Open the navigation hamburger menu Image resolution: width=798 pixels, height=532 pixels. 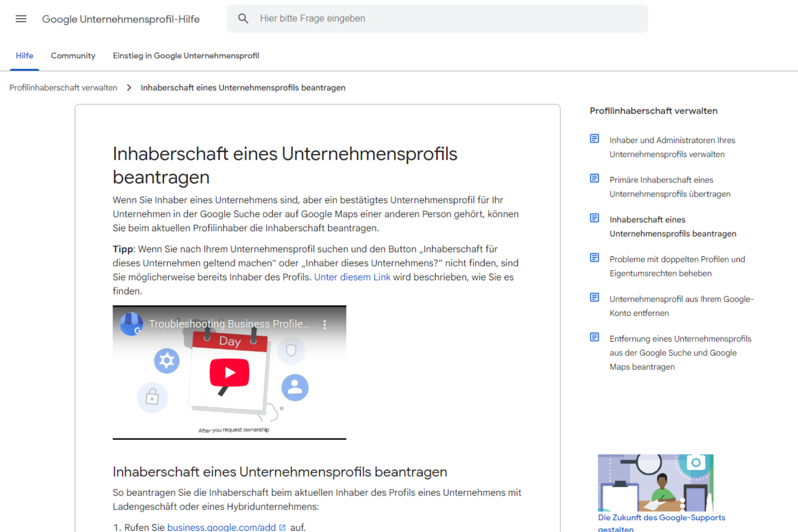20,19
